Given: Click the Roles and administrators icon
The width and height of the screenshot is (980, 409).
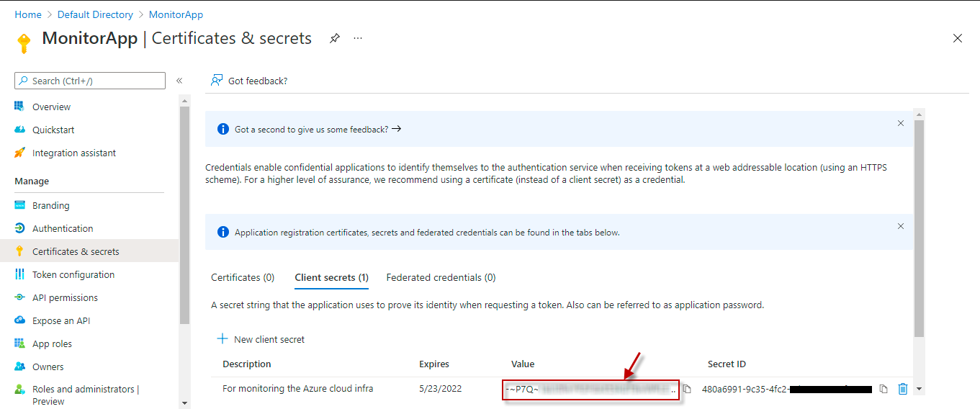Looking at the screenshot, I should [19, 390].
